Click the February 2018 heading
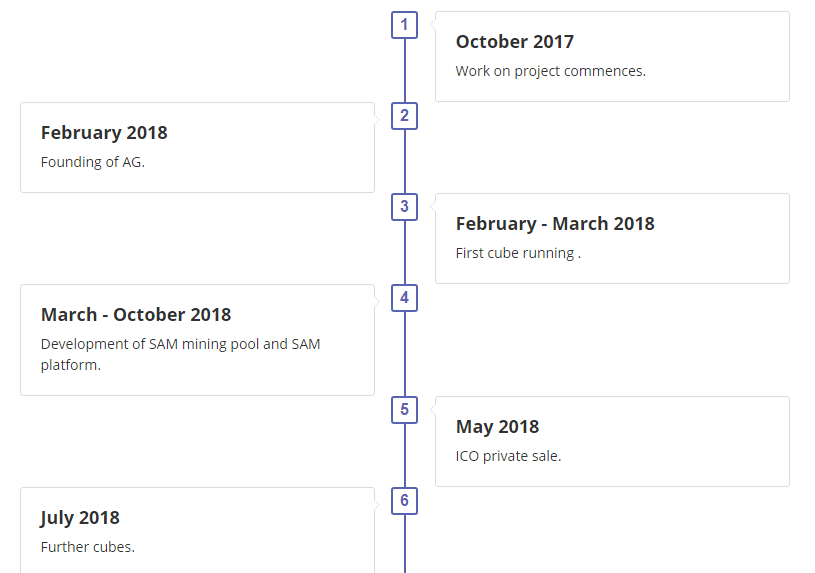This screenshot has width=815, height=573. click(104, 133)
